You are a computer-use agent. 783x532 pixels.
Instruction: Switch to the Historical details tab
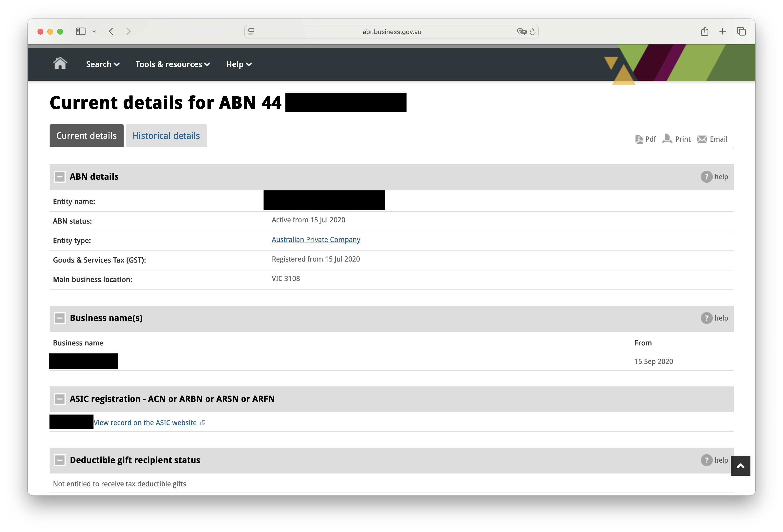click(x=166, y=136)
